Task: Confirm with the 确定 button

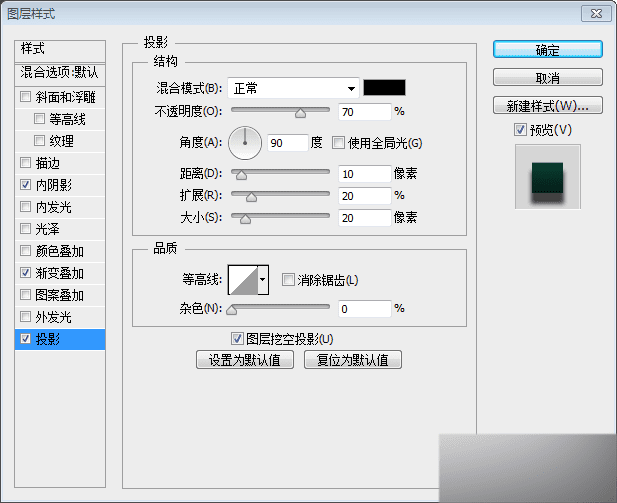Action: pos(548,50)
